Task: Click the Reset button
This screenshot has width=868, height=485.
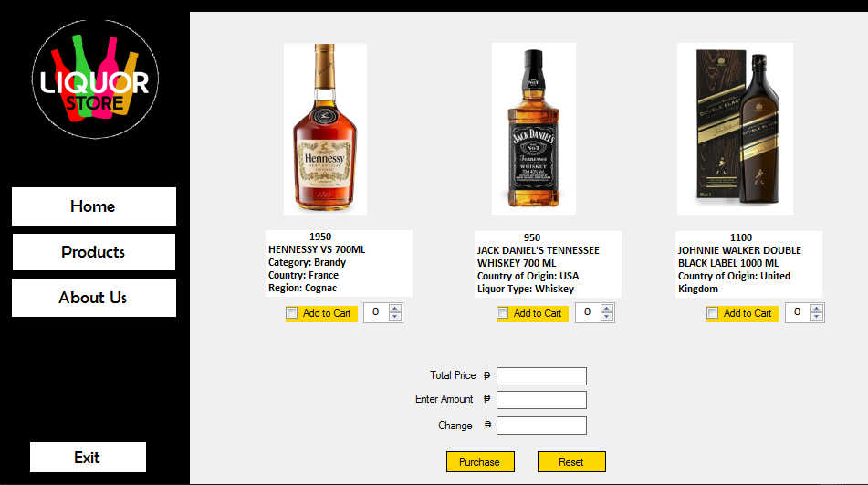Action: (x=571, y=462)
